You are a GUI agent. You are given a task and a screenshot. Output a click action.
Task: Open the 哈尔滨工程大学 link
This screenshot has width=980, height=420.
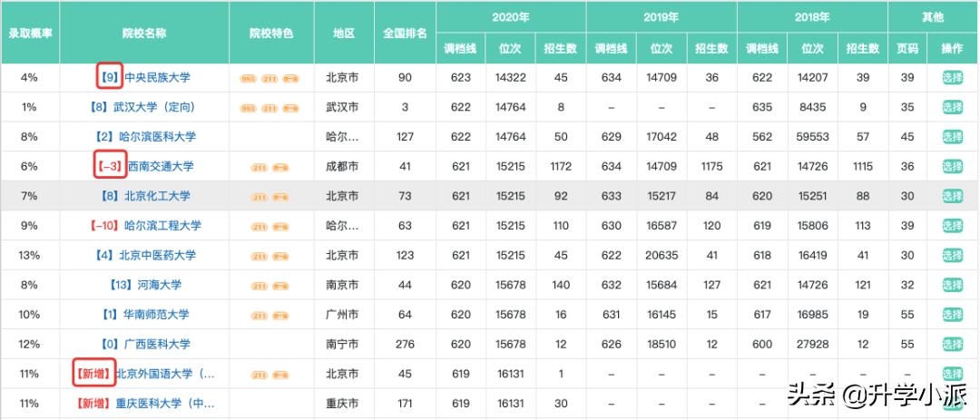tap(162, 226)
